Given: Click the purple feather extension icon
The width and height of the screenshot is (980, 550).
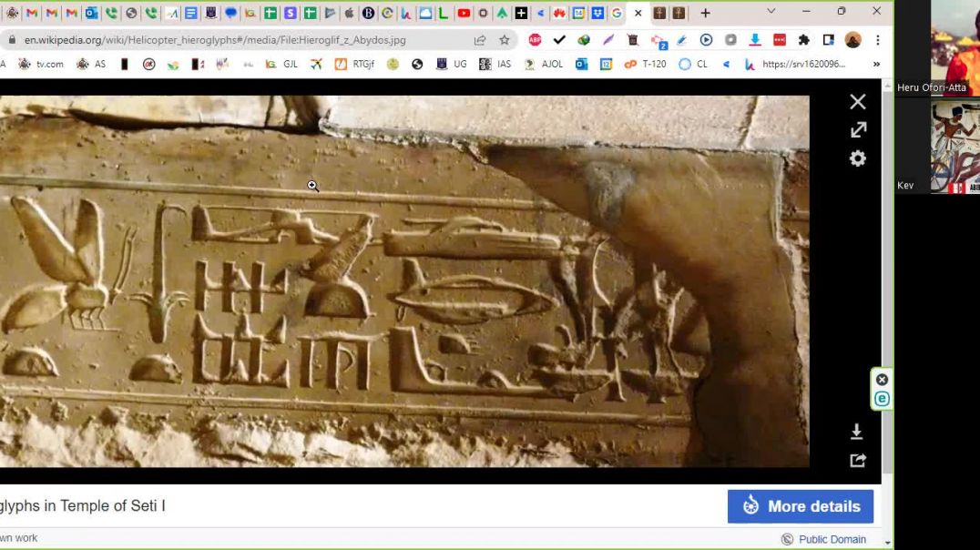Looking at the screenshot, I should coord(608,40).
